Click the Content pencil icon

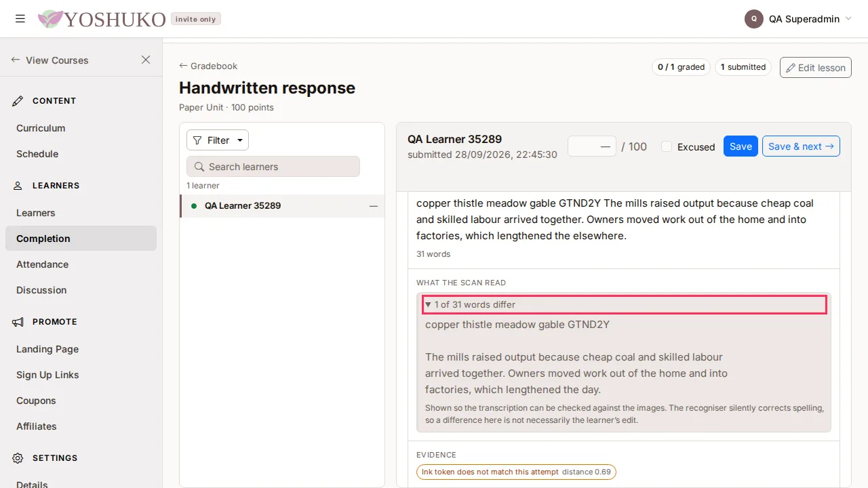(18, 101)
